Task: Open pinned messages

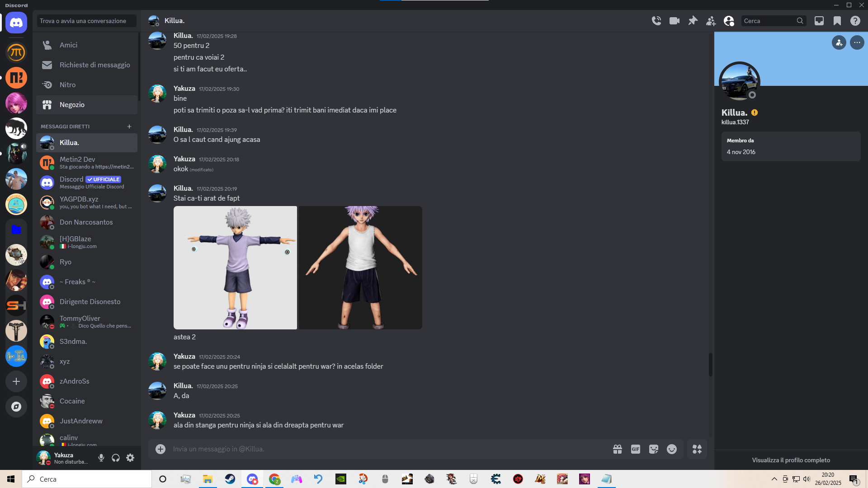Action: [693, 21]
